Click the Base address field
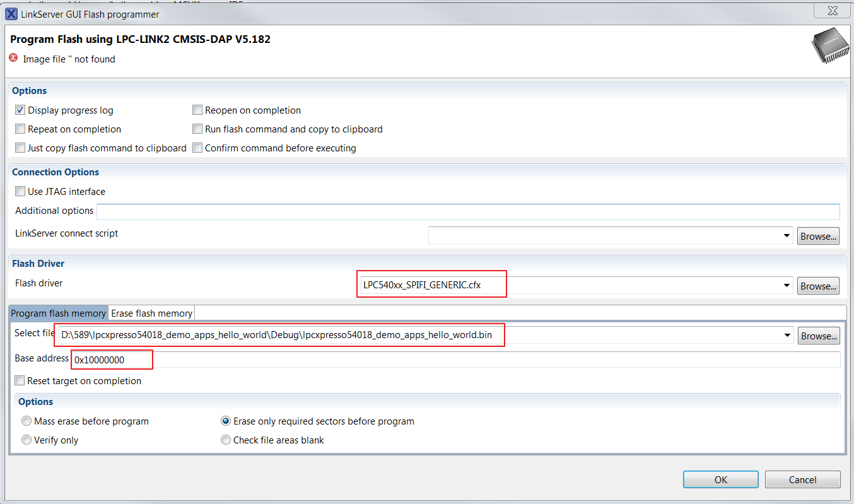The height and width of the screenshot is (504, 854). pyautogui.click(x=454, y=360)
